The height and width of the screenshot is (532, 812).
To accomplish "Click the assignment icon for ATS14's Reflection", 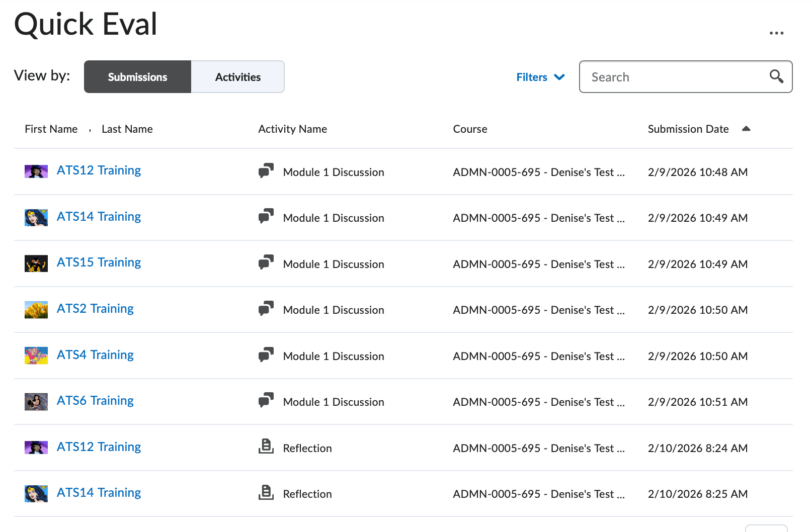I will click(266, 492).
